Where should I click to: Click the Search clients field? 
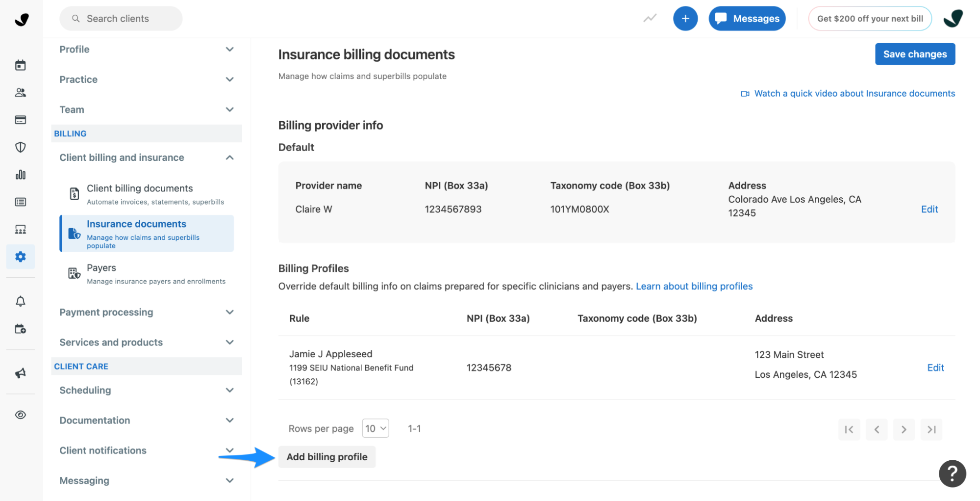(121, 19)
